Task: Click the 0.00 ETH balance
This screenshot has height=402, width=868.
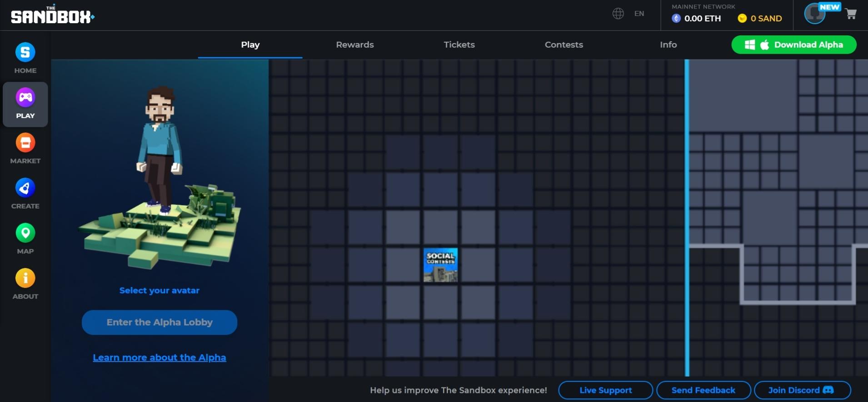Action: [703, 19]
